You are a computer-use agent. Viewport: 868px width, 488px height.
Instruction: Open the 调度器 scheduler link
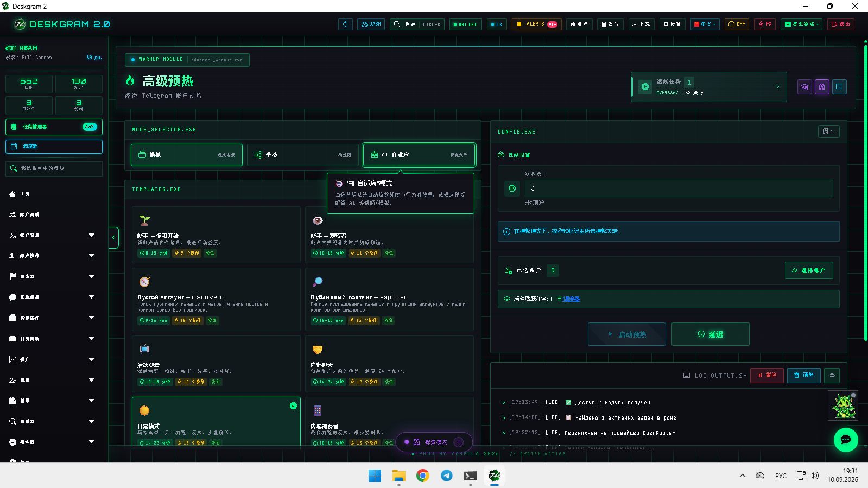(x=571, y=299)
